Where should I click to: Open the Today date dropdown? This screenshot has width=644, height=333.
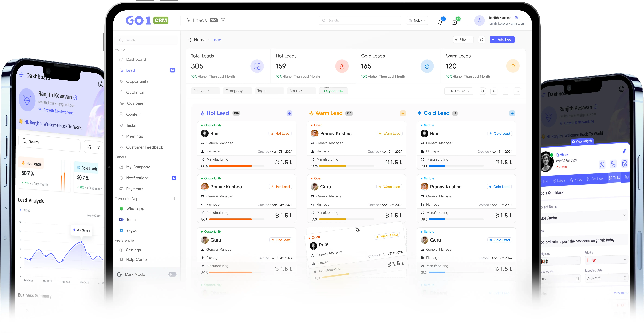coord(418,20)
